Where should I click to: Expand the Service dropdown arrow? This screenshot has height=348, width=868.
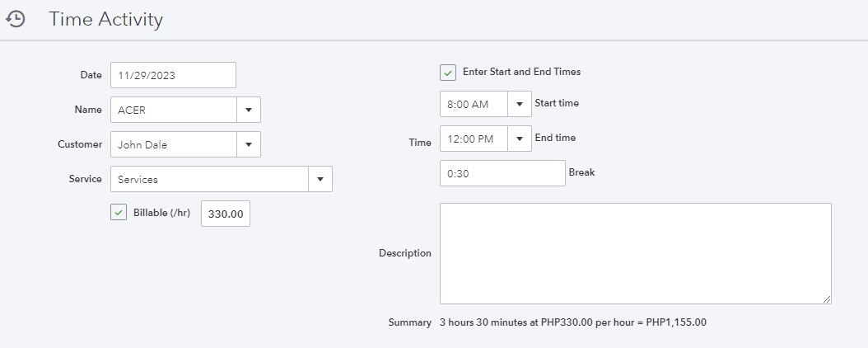pos(320,179)
